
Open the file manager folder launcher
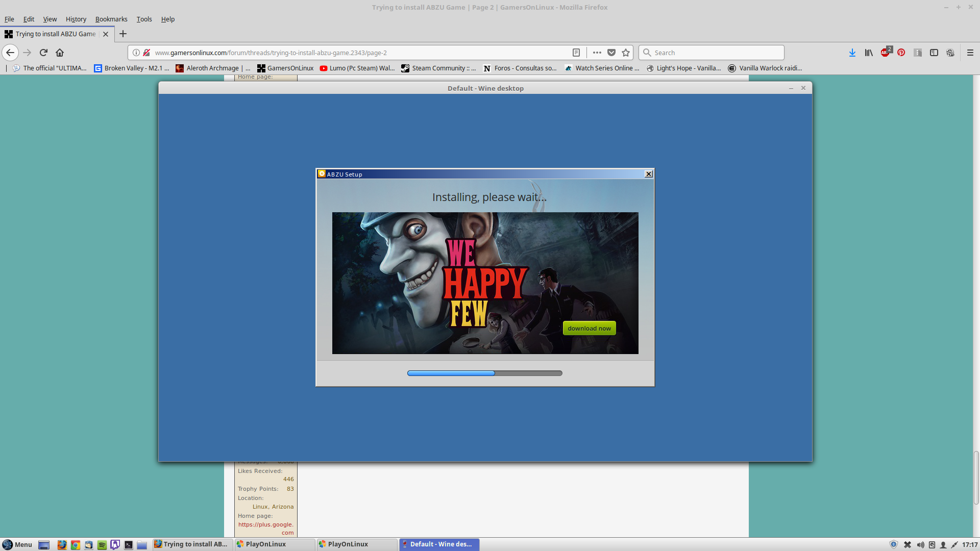point(142,544)
